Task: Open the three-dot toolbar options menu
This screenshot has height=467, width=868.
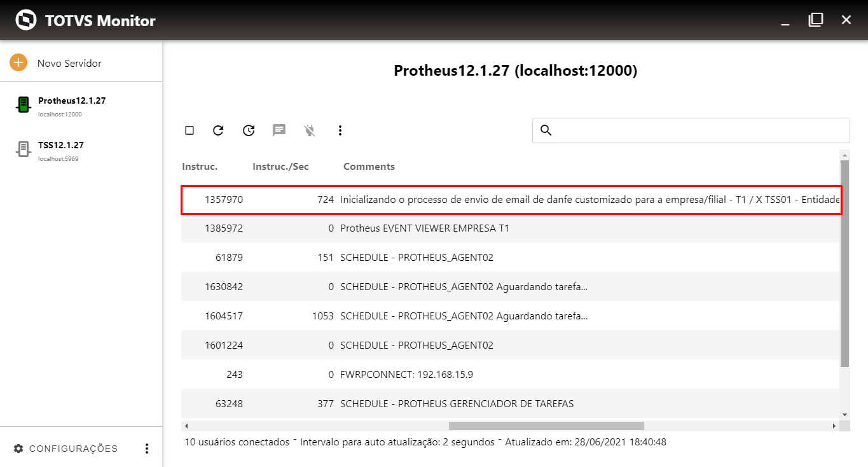Action: click(340, 130)
